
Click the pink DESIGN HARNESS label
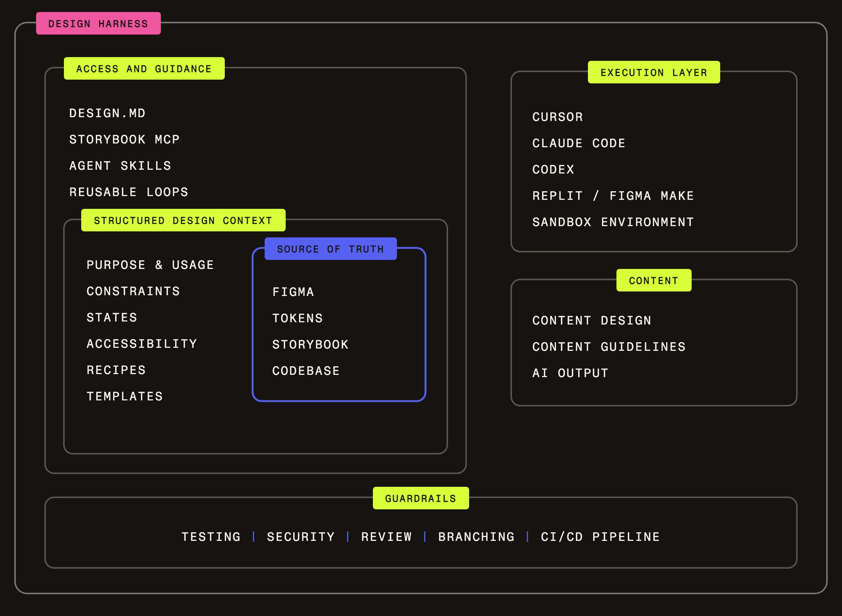pyautogui.click(x=98, y=23)
